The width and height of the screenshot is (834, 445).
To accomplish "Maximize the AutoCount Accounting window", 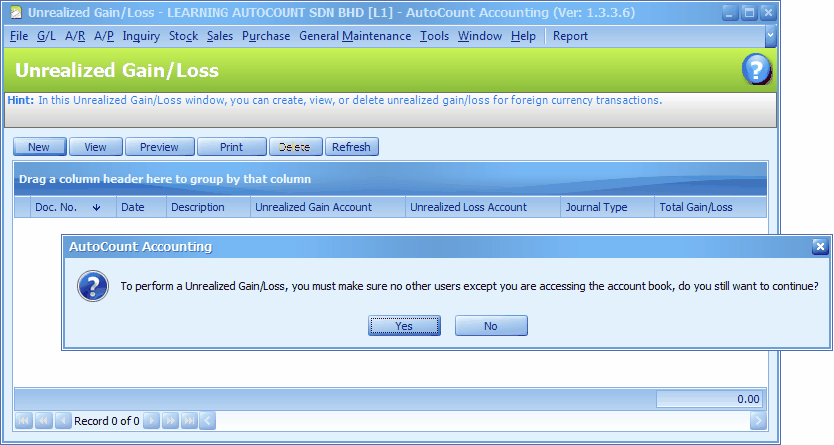I will [748, 13].
